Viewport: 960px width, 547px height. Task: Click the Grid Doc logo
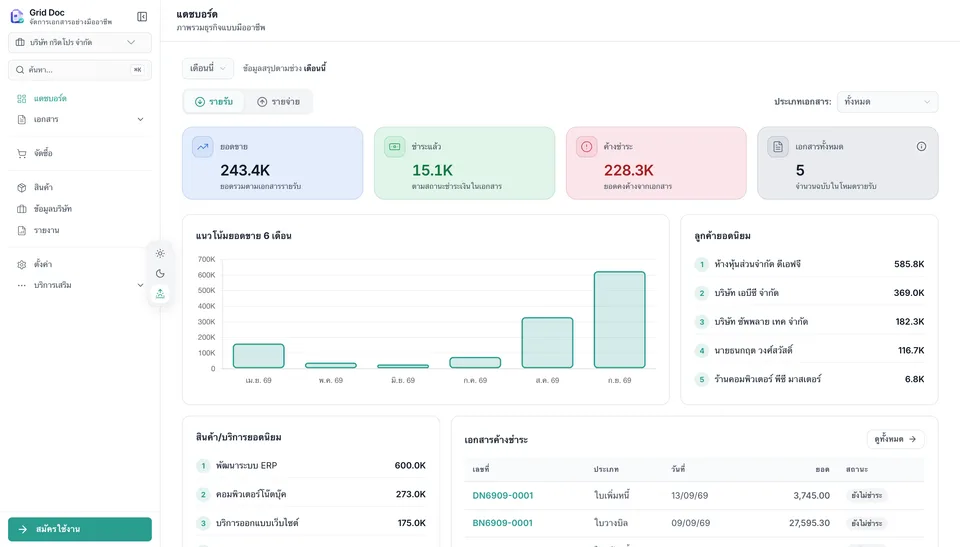pos(17,17)
